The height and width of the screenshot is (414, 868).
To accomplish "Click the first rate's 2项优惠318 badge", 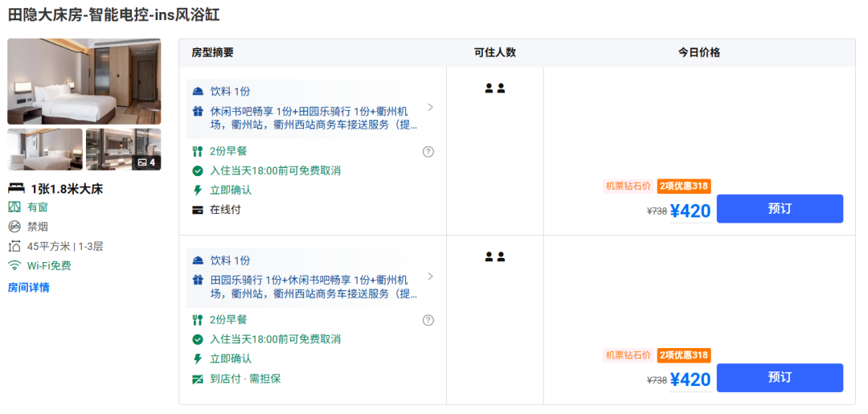I will 684,187.
